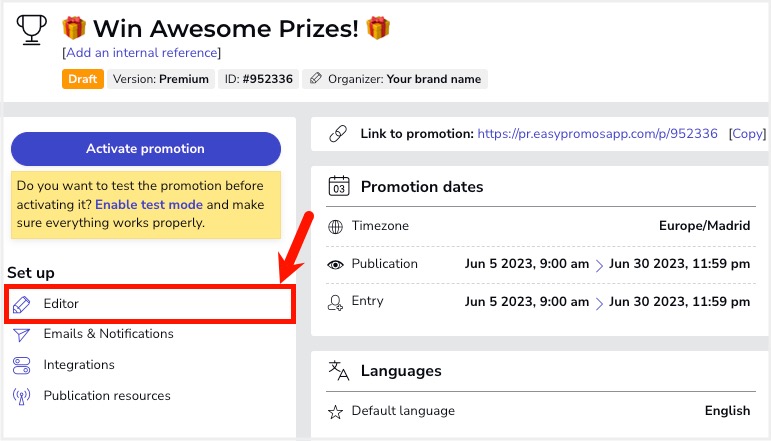771x441 pixels.
Task: Click the translation icon beside Languages
Action: click(x=340, y=371)
